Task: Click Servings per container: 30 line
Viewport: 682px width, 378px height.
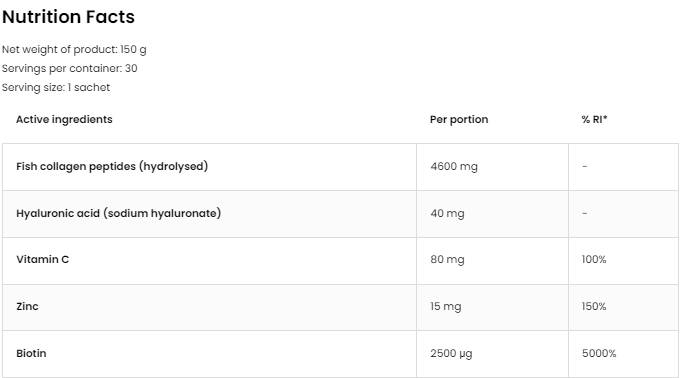Action: tap(70, 68)
